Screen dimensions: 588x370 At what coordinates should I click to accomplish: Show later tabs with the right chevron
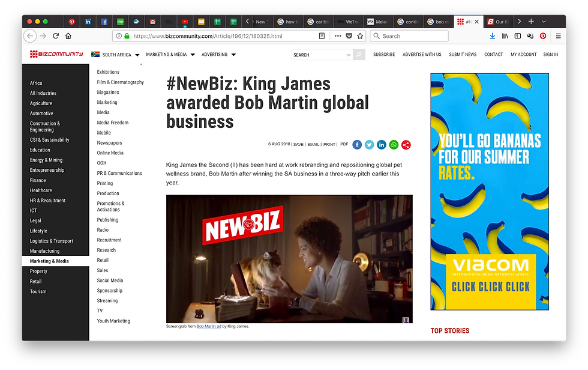coord(520,22)
